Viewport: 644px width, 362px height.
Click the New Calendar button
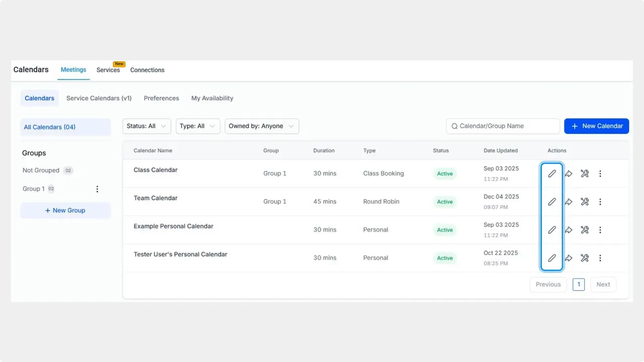point(596,126)
